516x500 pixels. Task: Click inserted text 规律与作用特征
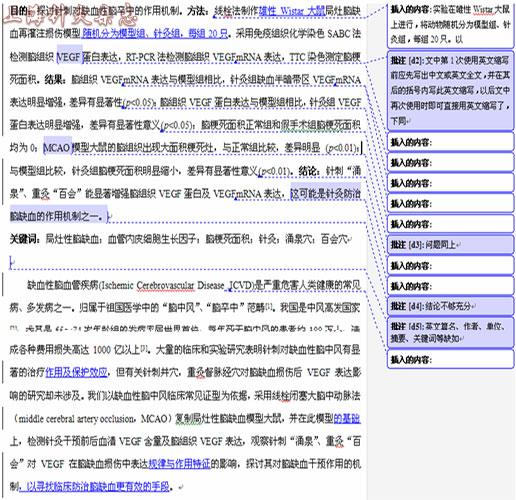point(179,463)
